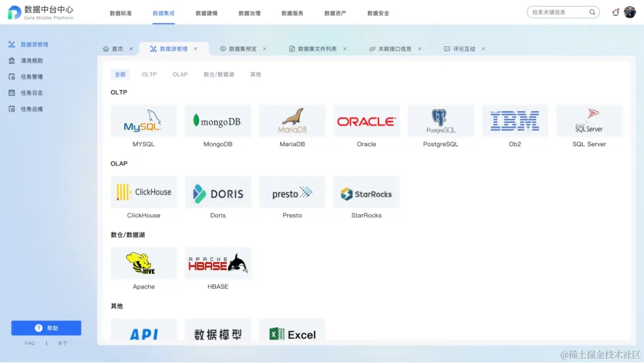Filter sources by OLAP category

tap(180, 74)
